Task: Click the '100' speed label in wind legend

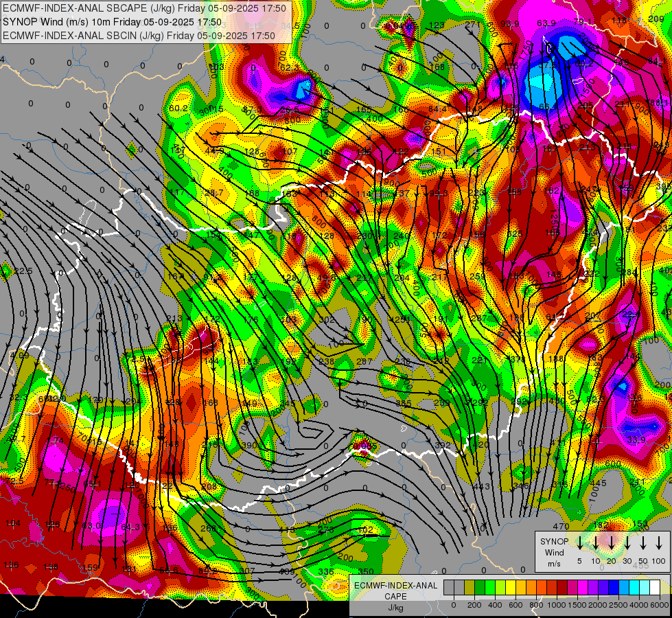Action: pos(659,561)
